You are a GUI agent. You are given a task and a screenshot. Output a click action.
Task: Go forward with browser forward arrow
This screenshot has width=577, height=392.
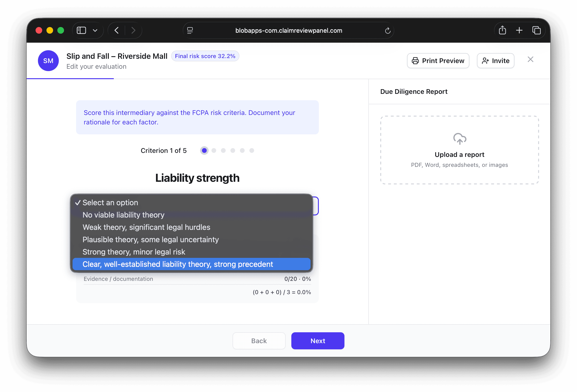(x=133, y=30)
